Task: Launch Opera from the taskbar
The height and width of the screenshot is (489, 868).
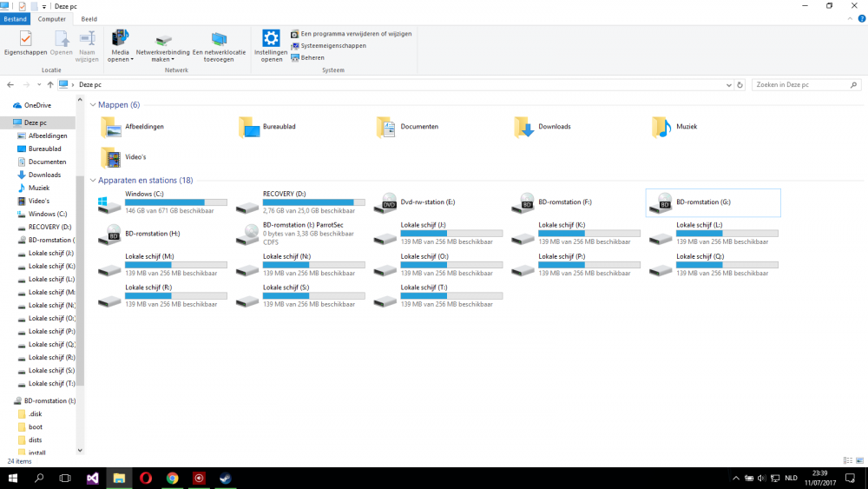Action: [x=145, y=478]
